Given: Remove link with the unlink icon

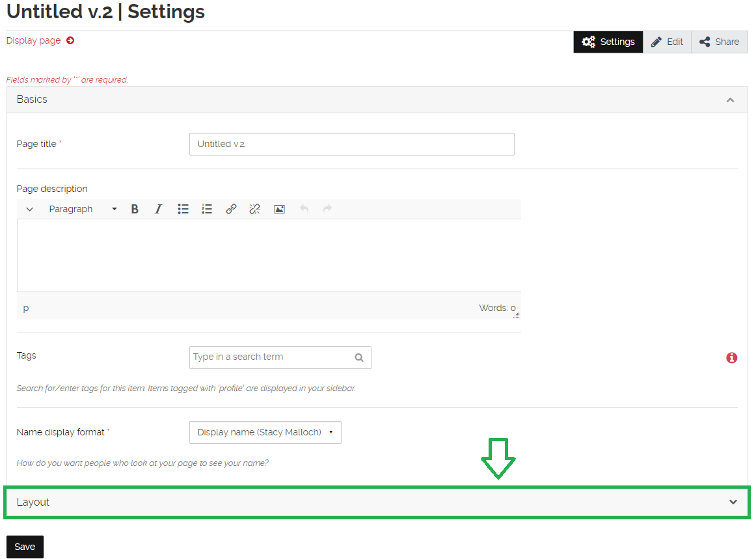Looking at the screenshot, I should pyautogui.click(x=254, y=209).
